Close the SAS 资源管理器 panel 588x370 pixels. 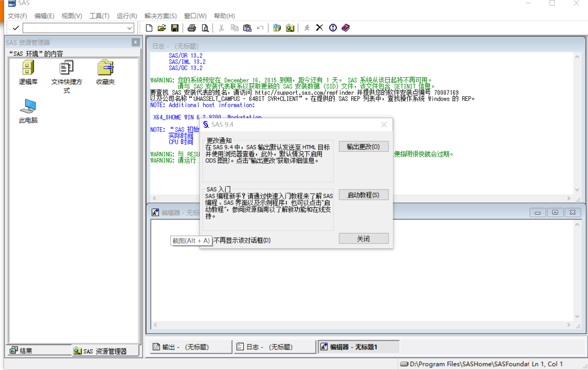pyautogui.click(x=135, y=42)
